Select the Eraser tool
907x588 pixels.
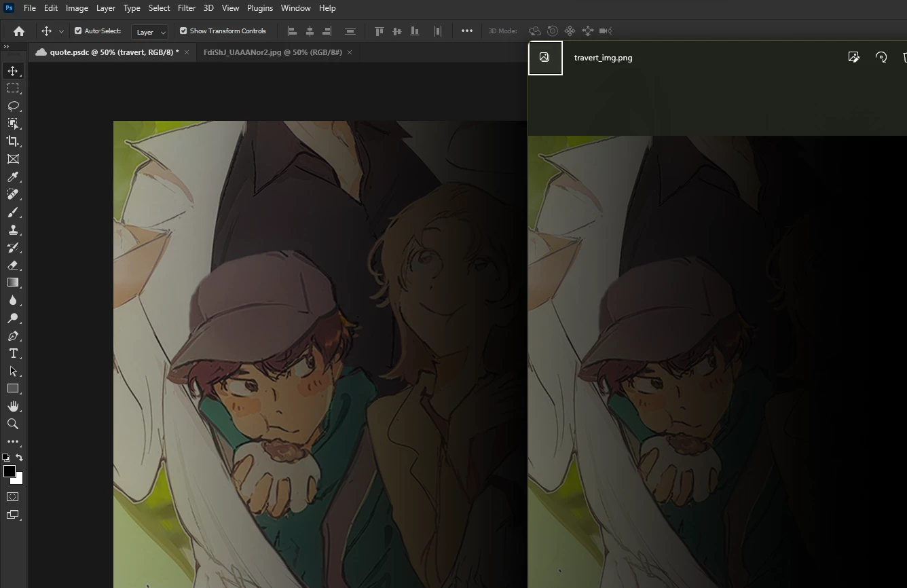click(13, 265)
